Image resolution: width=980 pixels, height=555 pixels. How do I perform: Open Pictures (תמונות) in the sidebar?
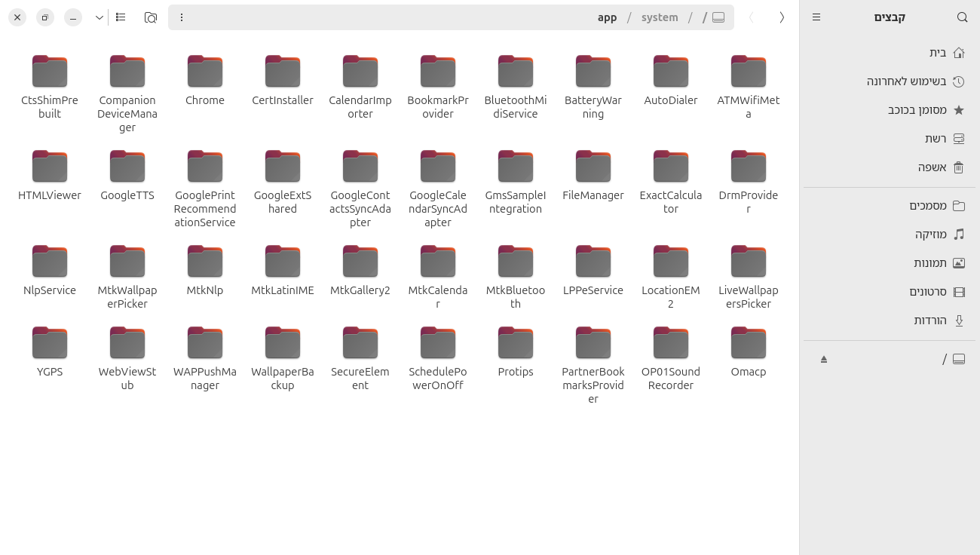click(890, 263)
